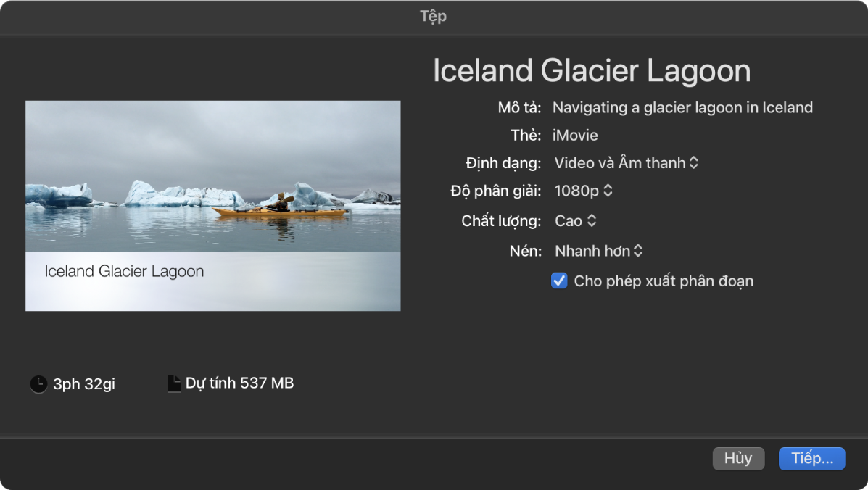Expand the 'Độ phân giải' 1080p dropdown
868x490 pixels.
(x=584, y=191)
